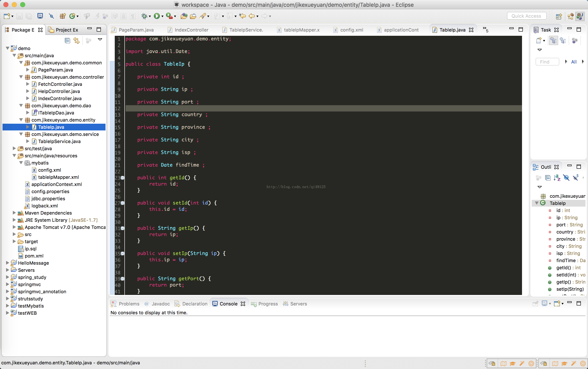Click the All link in Task view
Image resolution: width=588 pixels, height=369 pixels.
pyautogui.click(x=574, y=62)
